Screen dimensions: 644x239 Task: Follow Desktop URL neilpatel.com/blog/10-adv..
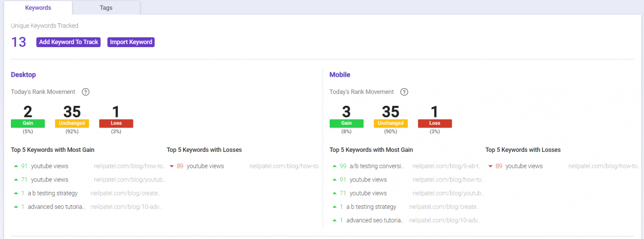[x=126, y=206]
